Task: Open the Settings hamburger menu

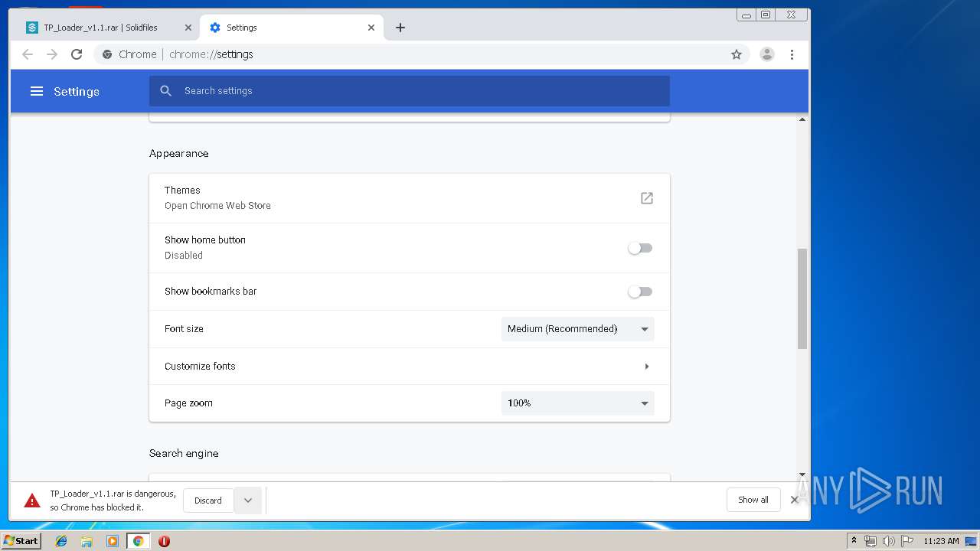Action: click(36, 91)
